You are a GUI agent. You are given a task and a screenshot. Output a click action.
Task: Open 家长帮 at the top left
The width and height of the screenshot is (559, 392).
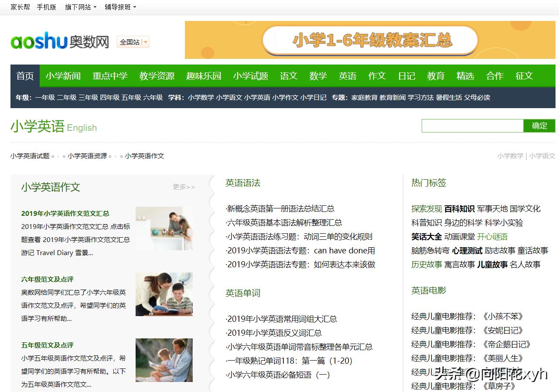click(19, 7)
